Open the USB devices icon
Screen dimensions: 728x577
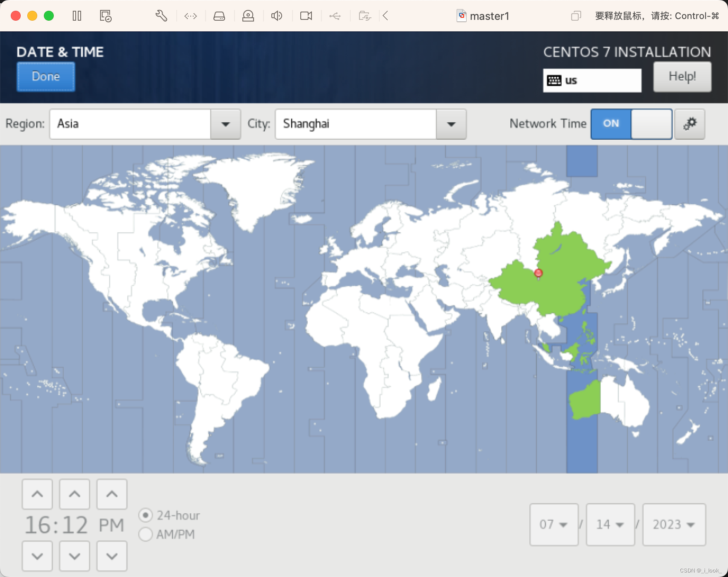[335, 16]
